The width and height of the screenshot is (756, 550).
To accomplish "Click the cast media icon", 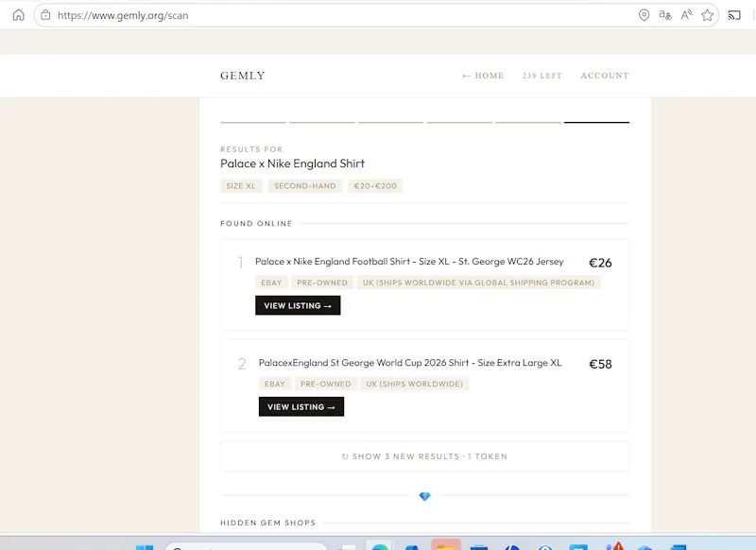I will point(734,15).
